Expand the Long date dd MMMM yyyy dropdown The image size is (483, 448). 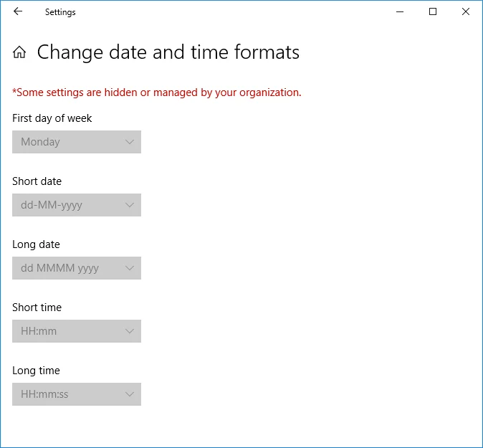pos(77,268)
